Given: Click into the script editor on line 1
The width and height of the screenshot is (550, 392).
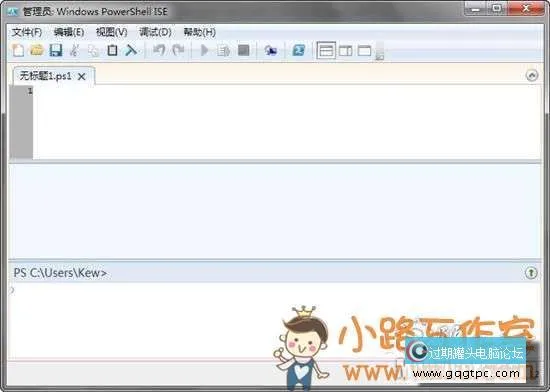Looking at the screenshot, I should [x=287, y=92].
